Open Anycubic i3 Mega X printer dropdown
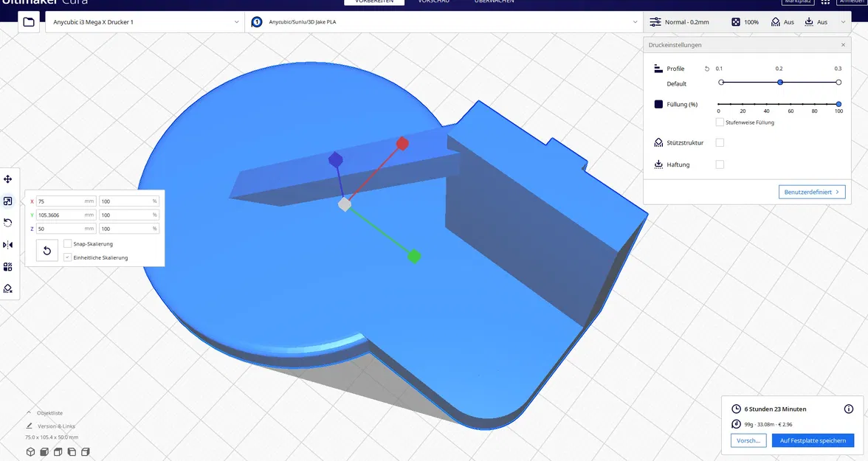 click(x=145, y=22)
